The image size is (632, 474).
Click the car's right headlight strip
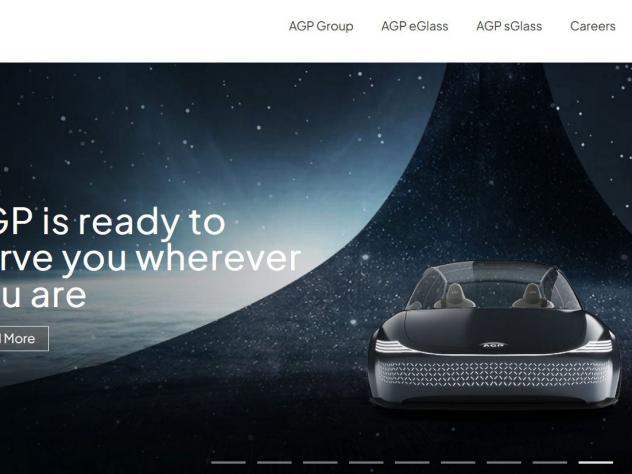pos(592,346)
